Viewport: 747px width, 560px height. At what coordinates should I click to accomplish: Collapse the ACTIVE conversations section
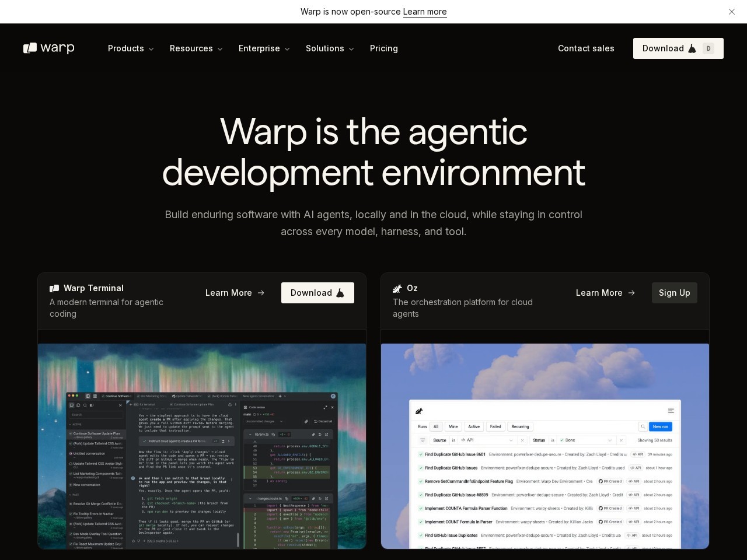(x=76, y=425)
